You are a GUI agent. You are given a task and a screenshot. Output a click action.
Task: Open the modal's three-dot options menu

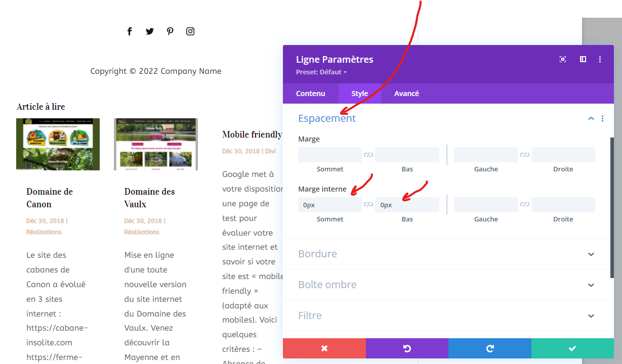coord(600,60)
